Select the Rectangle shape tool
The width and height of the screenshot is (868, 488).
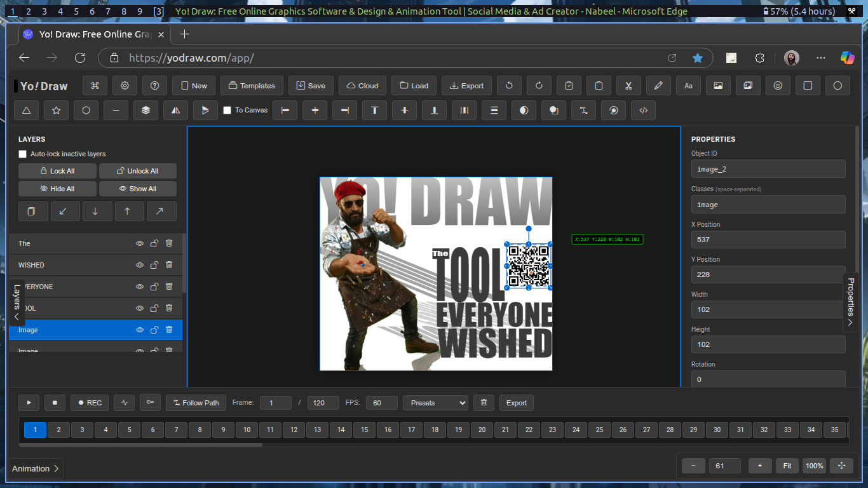click(808, 85)
